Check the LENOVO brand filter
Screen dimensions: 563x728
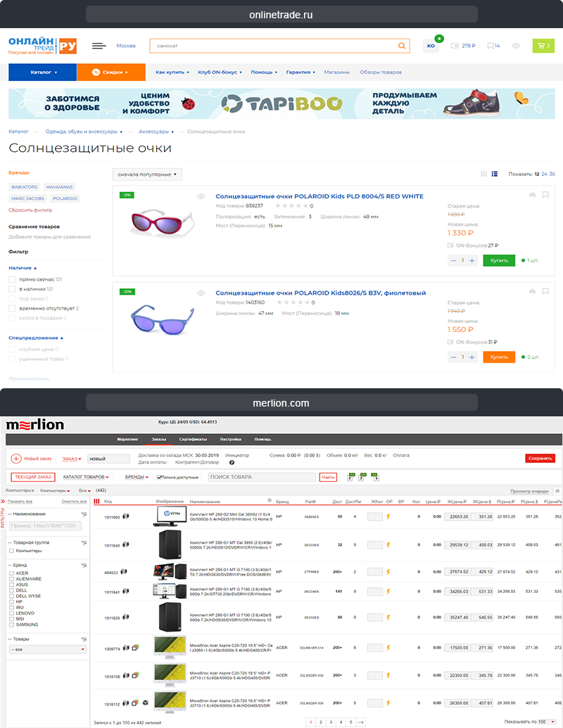[12, 613]
